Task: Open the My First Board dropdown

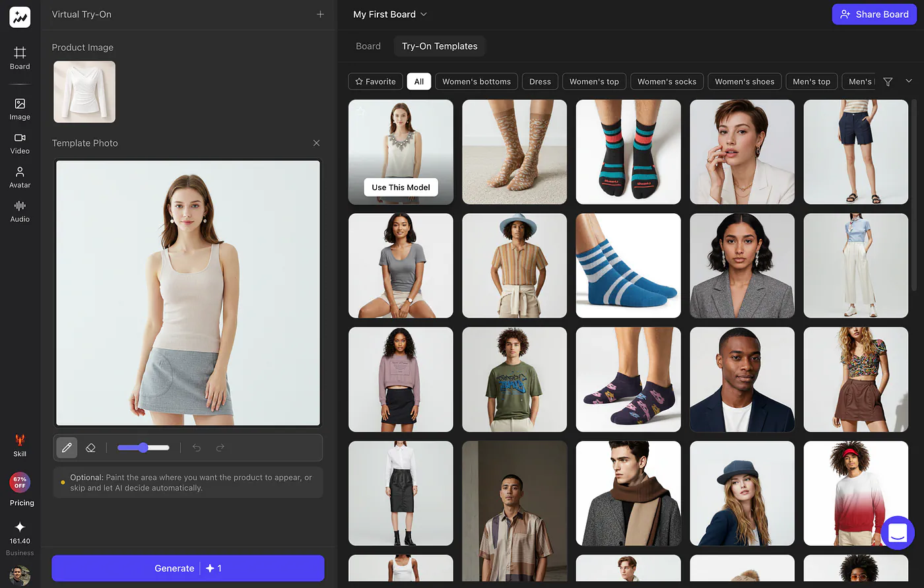Action: click(390, 15)
